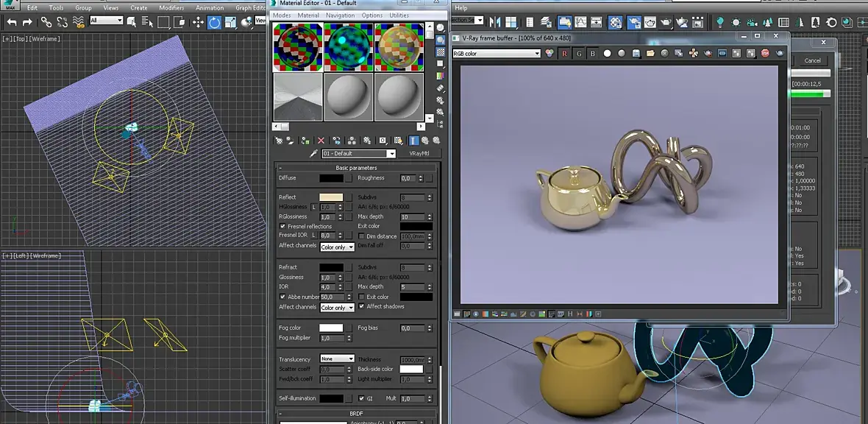Pick material from object with eyedropper
The width and height of the screenshot is (868, 424).
314,153
